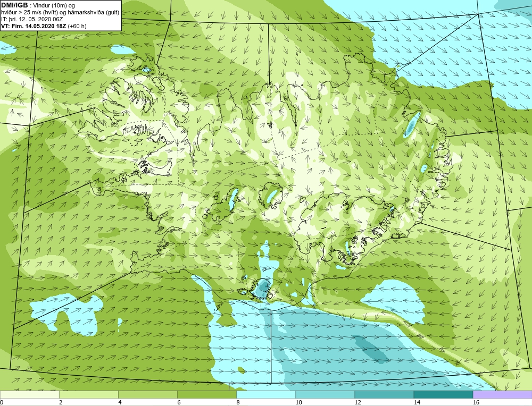The image size is (532, 406).
Task: Click the purple legend swatch above 16 m/s
Action: (x=503, y=394)
